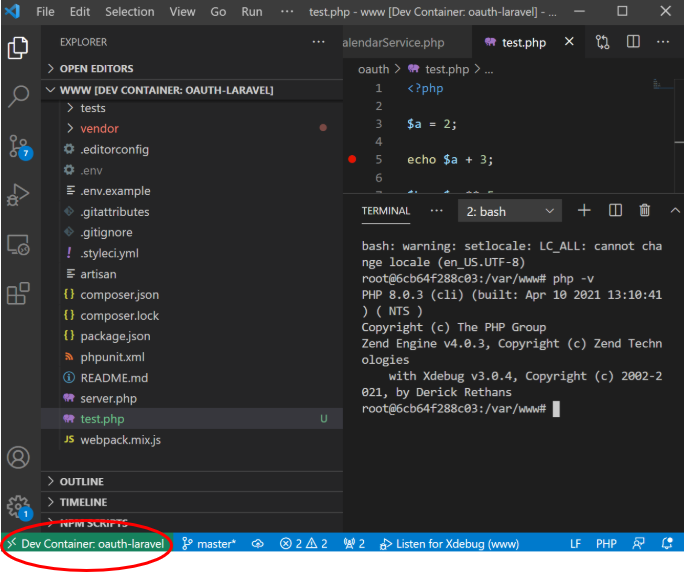Expand the OUTLINE section
This screenshot has height=572, width=685.
tap(192, 482)
